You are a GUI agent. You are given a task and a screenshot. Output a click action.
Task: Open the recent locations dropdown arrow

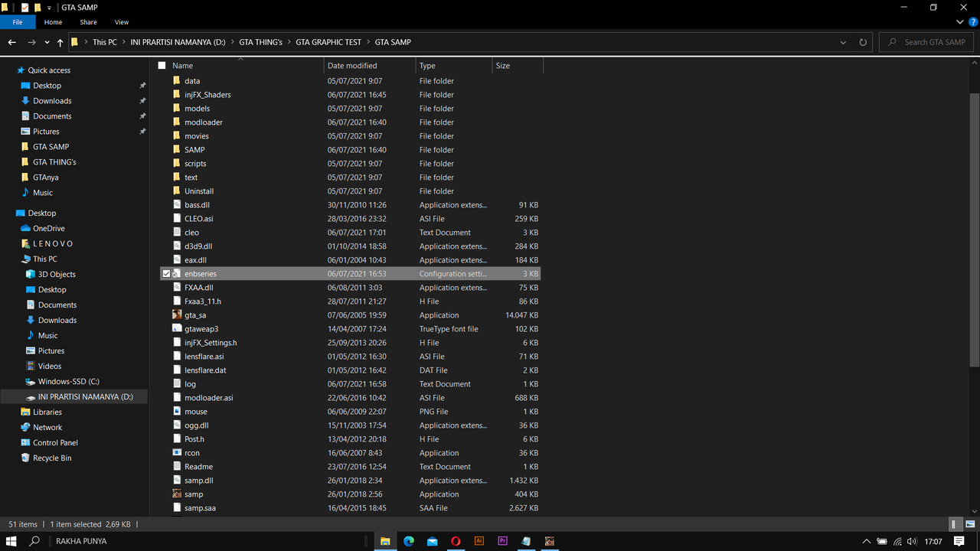click(47, 43)
